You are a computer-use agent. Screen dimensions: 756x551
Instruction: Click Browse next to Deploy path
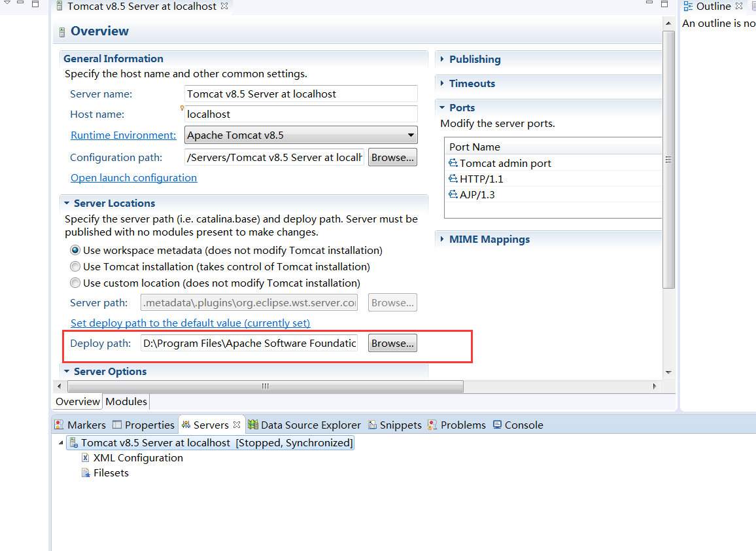click(392, 343)
